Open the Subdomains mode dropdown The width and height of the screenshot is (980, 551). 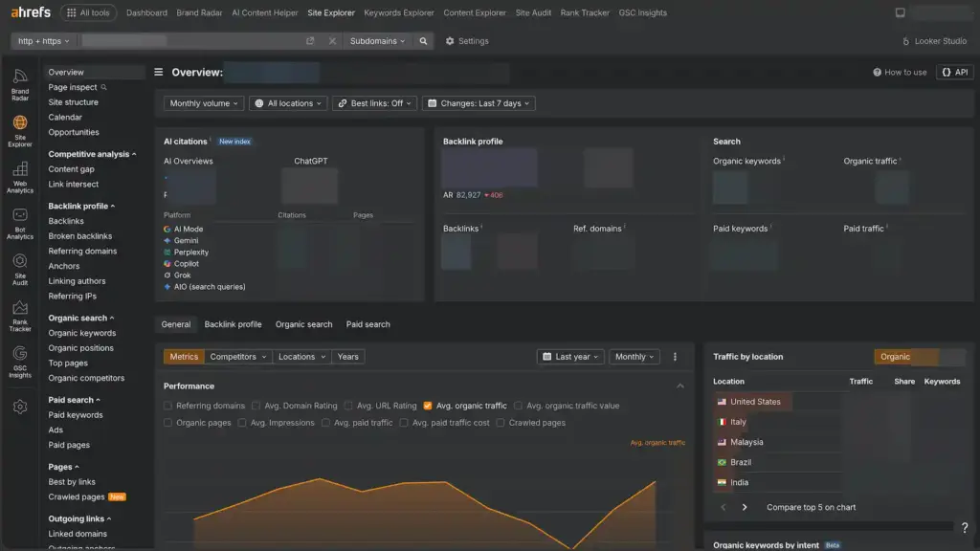[x=377, y=41]
